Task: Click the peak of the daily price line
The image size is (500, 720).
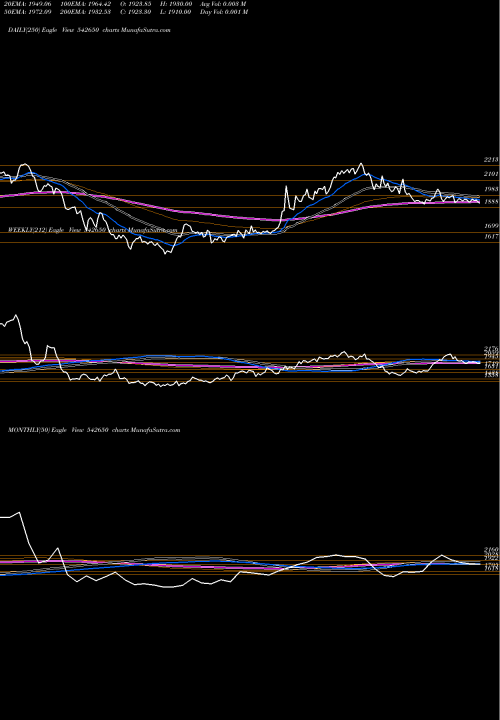Action: [361, 163]
